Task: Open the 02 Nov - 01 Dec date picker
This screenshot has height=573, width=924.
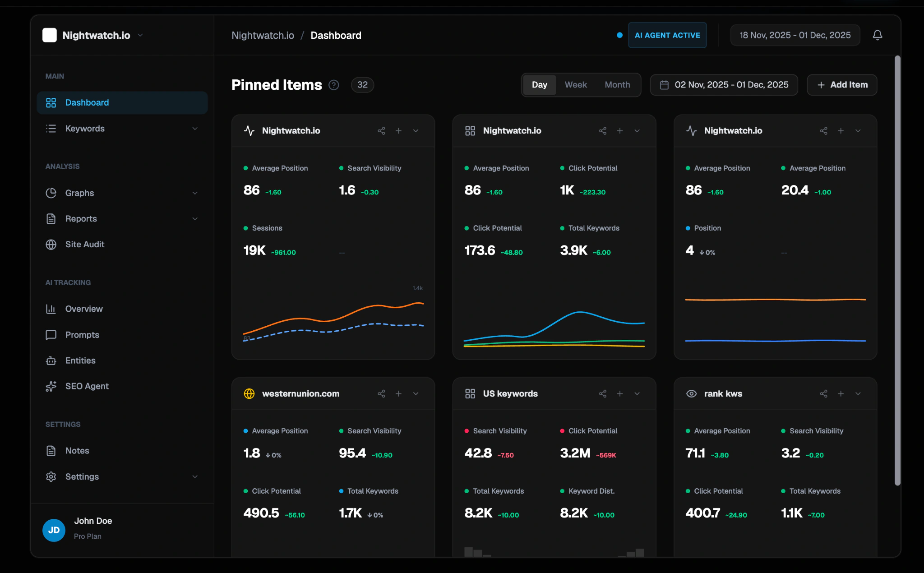Action: click(x=724, y=85)
